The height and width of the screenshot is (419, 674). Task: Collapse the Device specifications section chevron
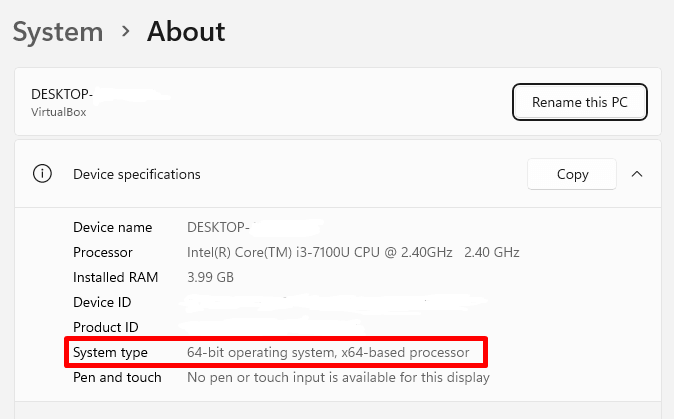[x=637, y=174]
